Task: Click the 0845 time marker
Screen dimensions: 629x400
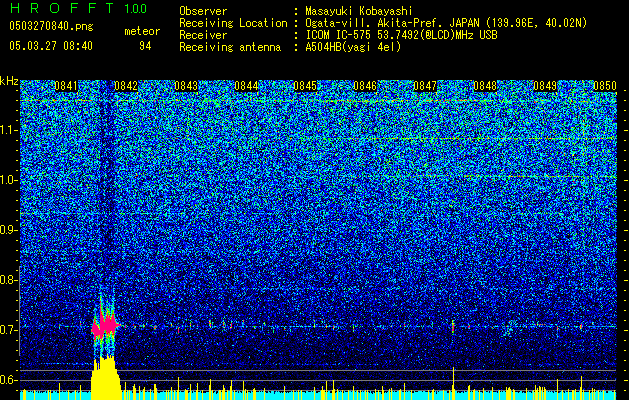Action: (305, 86)
